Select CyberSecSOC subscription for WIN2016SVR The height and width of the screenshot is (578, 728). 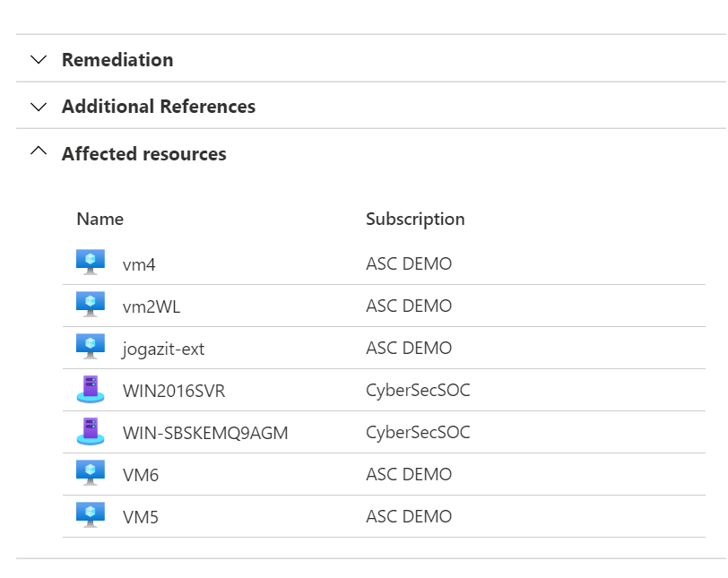pyautogui.click(x=418, y=391)
